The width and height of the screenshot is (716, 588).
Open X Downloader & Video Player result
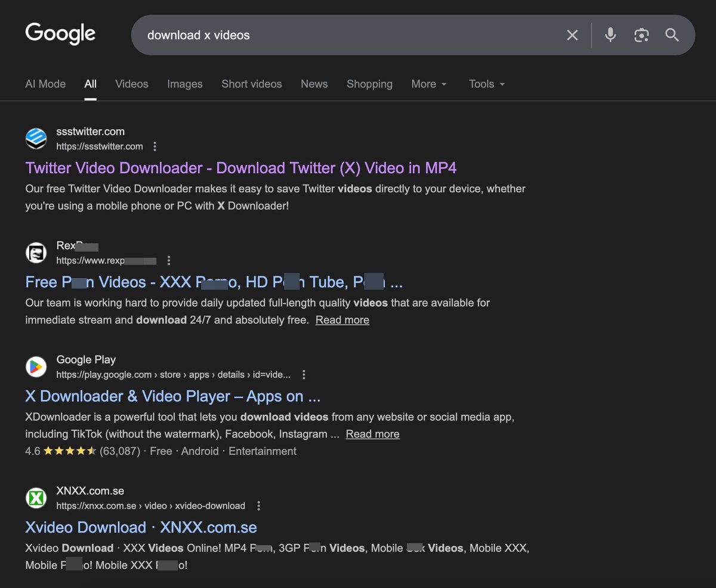[x=173, y=396]
